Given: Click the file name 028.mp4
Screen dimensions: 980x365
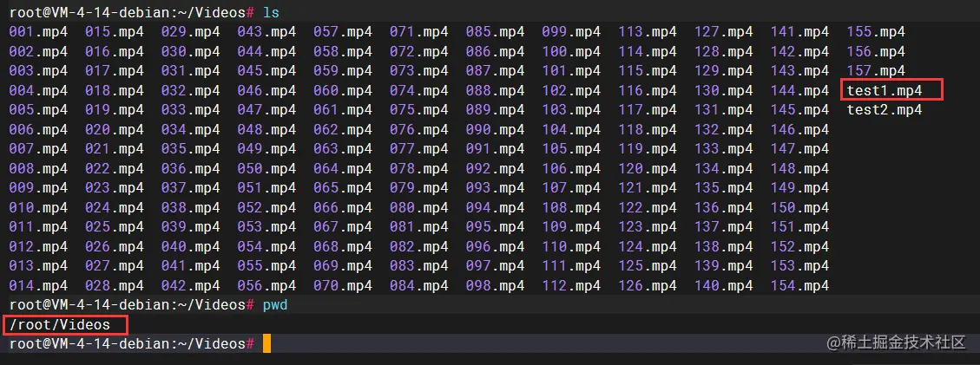Looking at the screenshot, I should 115,286.
